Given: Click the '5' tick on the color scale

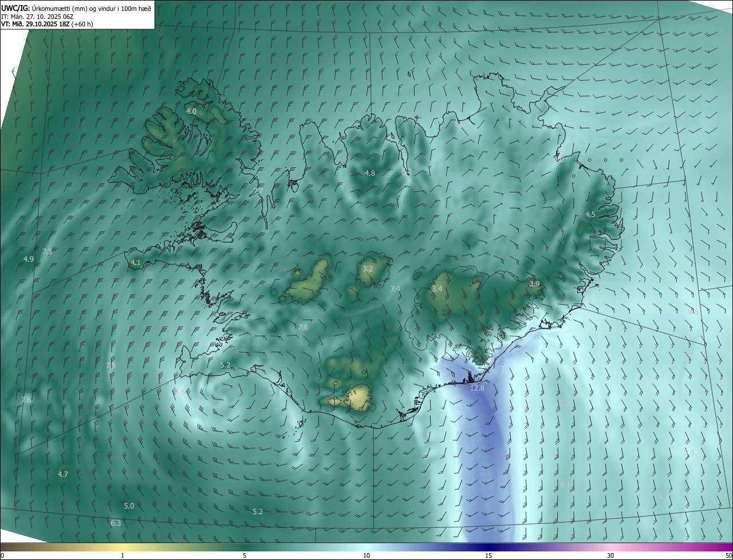Looking at the screenshot, I should point(245,555).
